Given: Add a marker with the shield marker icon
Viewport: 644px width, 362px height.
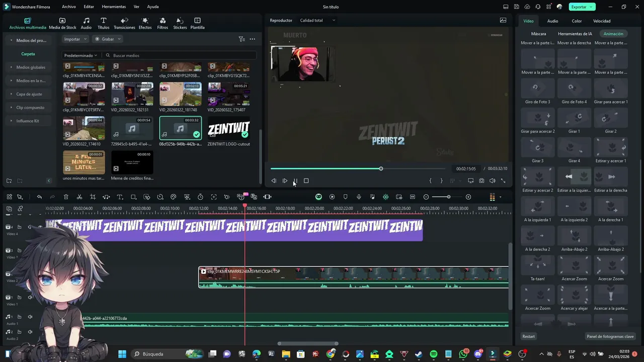Looking at the screenshot, I should pos(345,197).
